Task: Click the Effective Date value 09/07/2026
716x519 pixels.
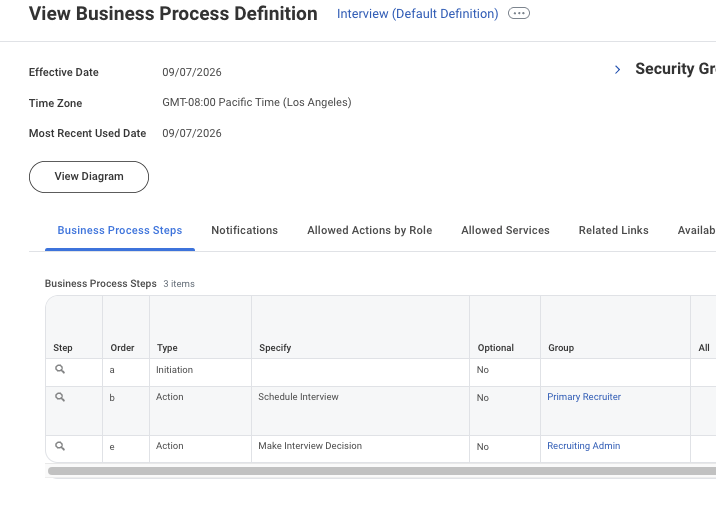Action: click(x=192, y=72)
